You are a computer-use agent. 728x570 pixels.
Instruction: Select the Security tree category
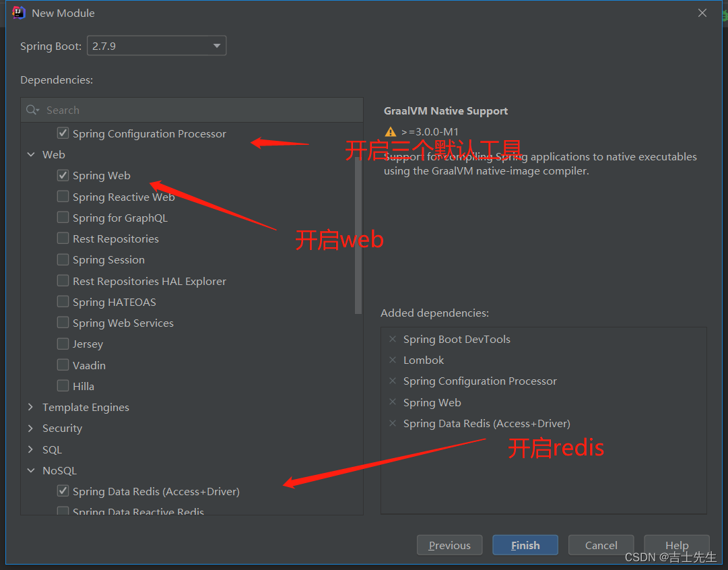click(x=62, y=429)
